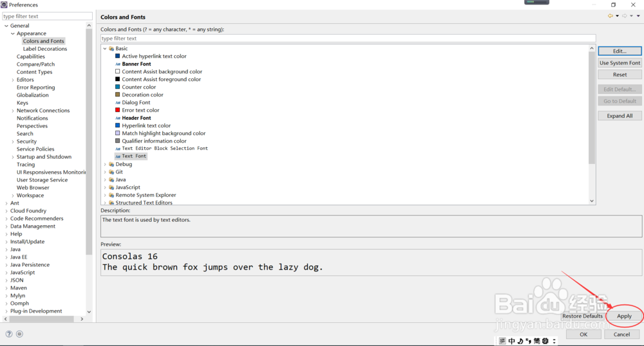Select Content Assist foreground color entry
This screenshot has width=644, height=346.
(162, 79)
